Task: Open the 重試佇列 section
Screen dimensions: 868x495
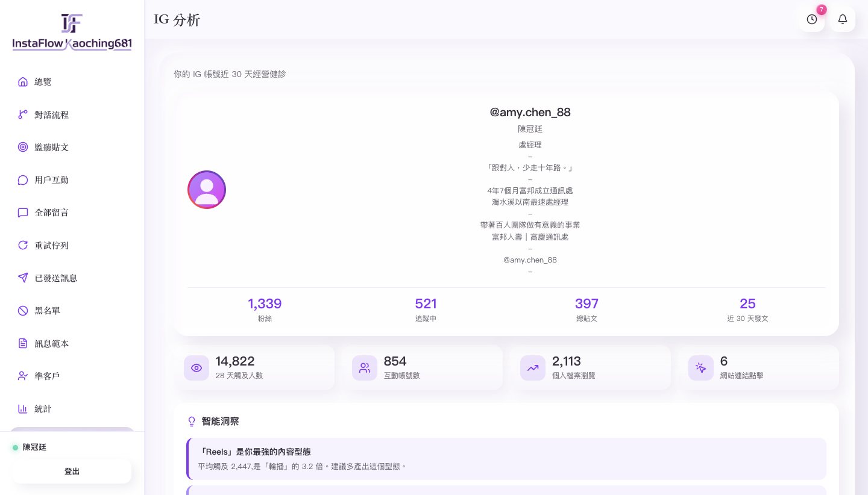Action: coord(72,245)
